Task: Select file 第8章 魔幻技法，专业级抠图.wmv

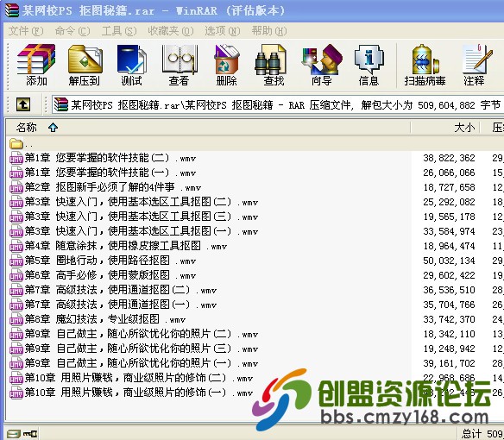Action: (x=98, y=319)
